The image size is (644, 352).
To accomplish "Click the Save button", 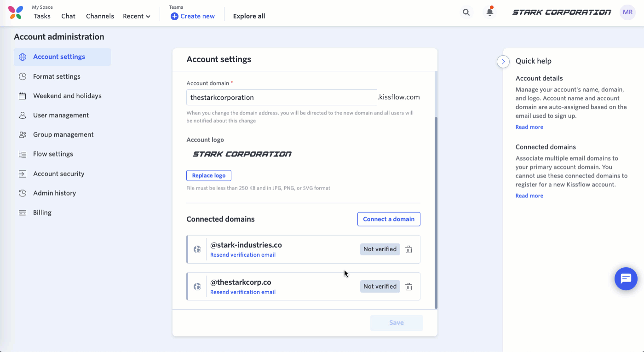I will (397, 323).
